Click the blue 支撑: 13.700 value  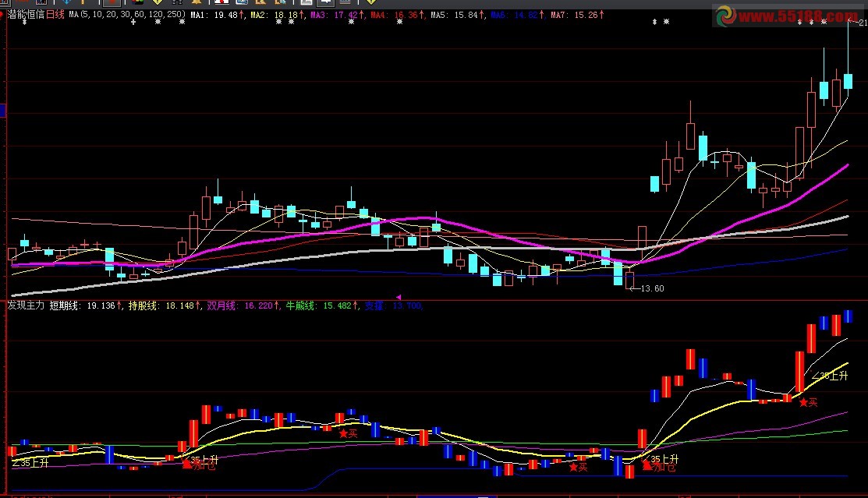(x=394, y=306)
